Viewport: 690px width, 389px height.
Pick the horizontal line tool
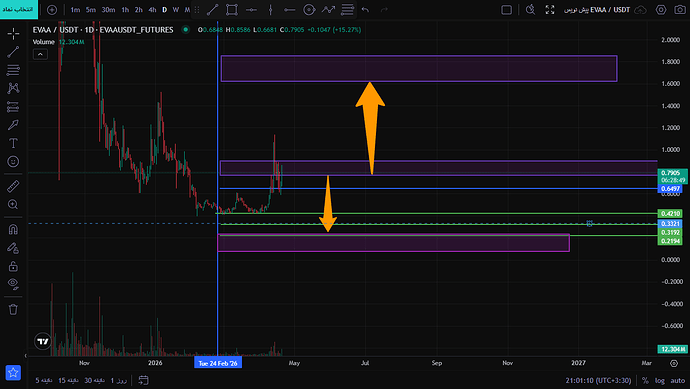pyautogui.click(x=251, y=10)
